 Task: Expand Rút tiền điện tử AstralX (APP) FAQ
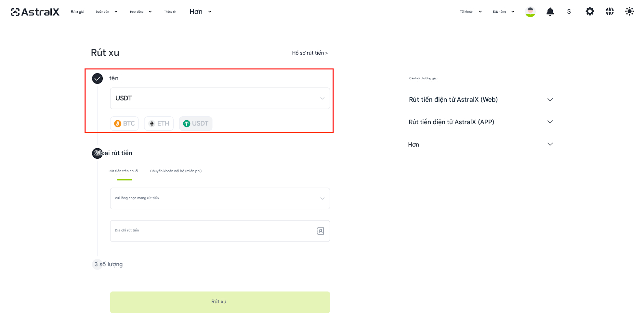pos(481,122)
